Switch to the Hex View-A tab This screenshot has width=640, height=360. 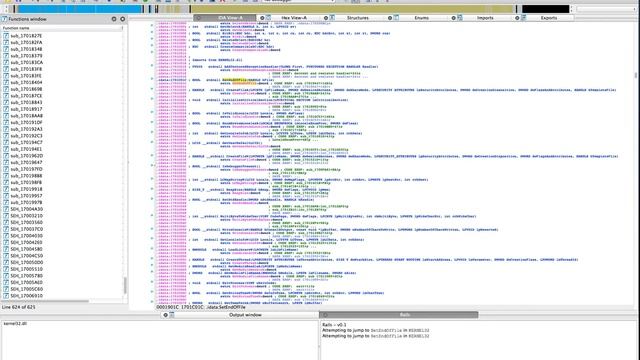[x=294, y=18]
